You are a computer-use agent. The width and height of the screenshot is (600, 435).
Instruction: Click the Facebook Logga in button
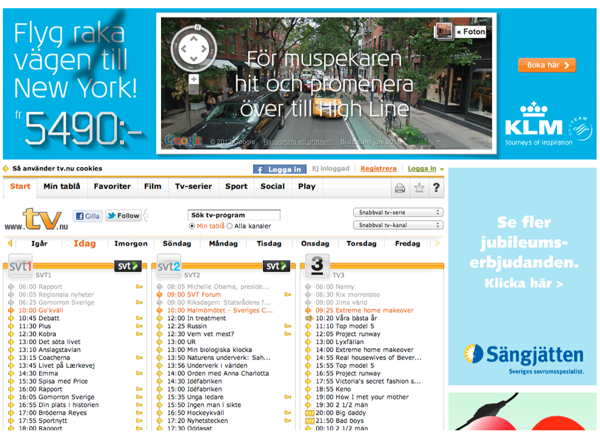tap(279, 169)
